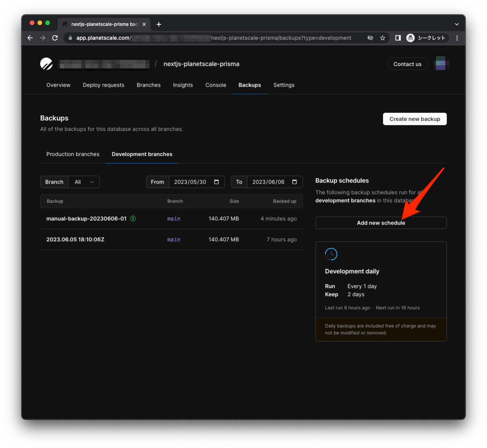Viewport: 487px width, 448px height.
Task: Open the 2023.06.05 18:10:06Z backup
Action: click(x=75, y=240)
